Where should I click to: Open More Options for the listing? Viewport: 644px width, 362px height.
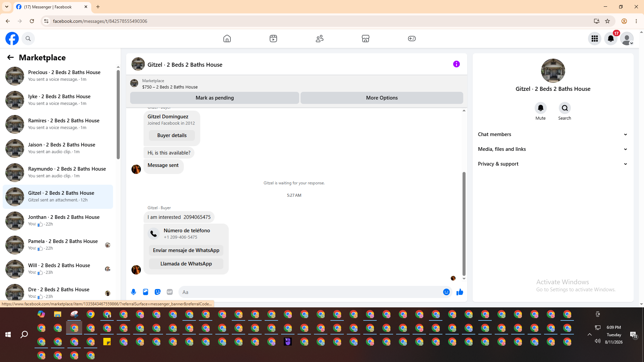click(x=382, y=98)
